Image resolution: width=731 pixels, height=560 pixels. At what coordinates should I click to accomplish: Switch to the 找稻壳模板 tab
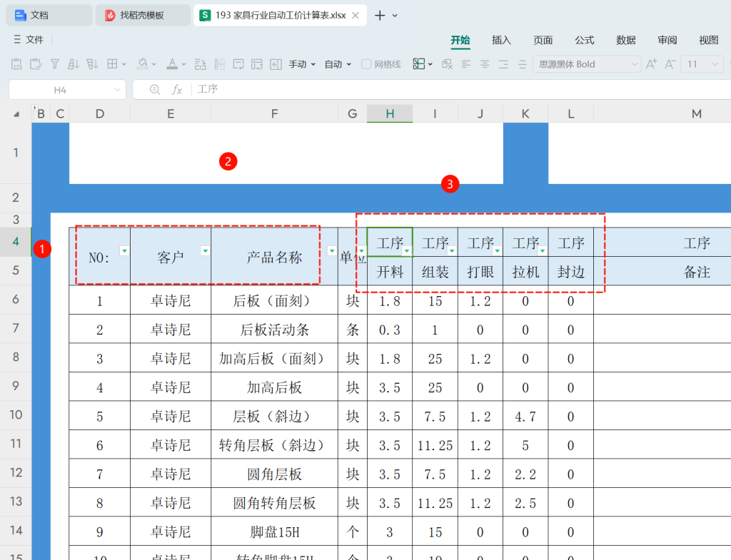143,16
